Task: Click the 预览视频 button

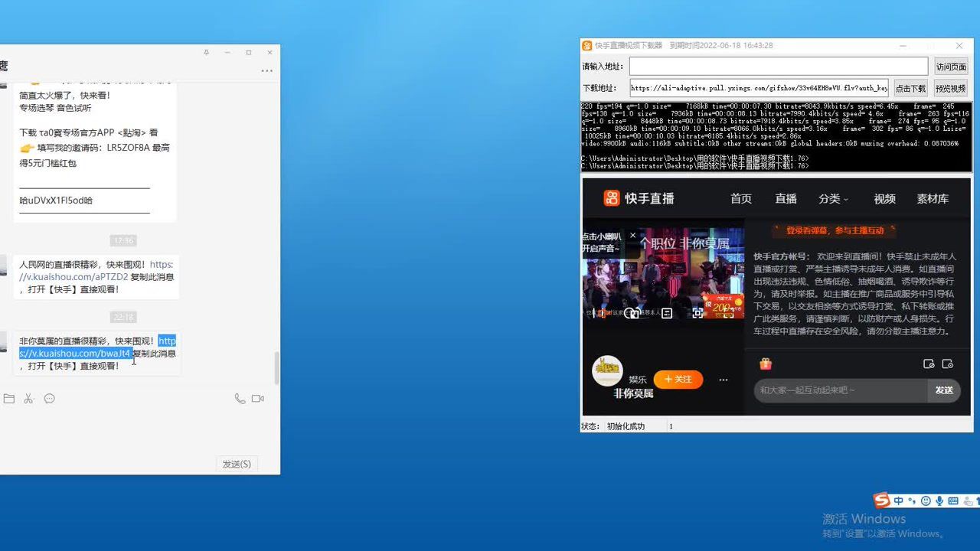Action: (x=951, y=88)
